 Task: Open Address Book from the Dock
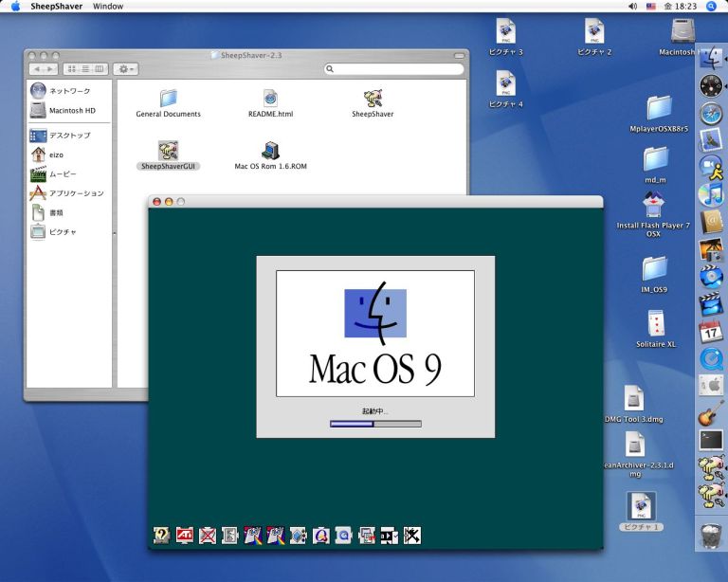tap(711, 222)
